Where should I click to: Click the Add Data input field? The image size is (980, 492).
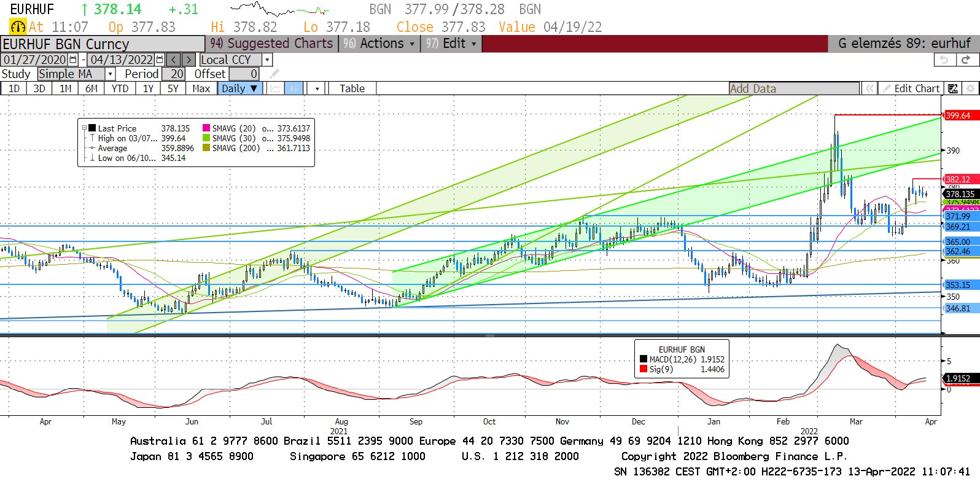[795, 88]
